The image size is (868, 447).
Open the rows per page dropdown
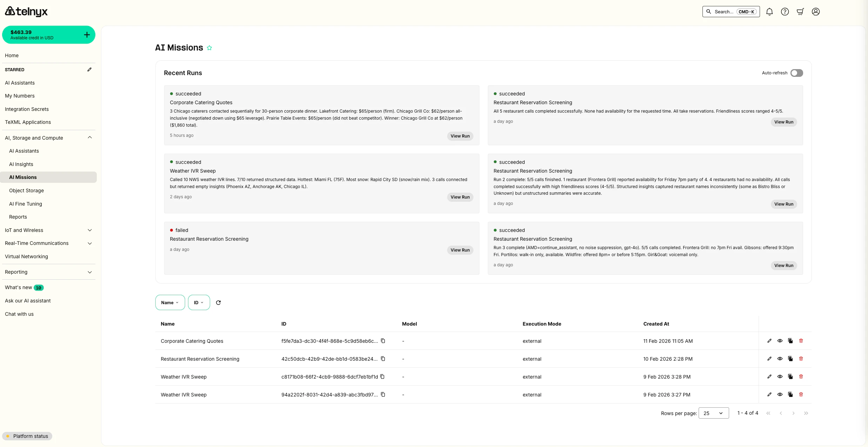[x=713, y=413]
